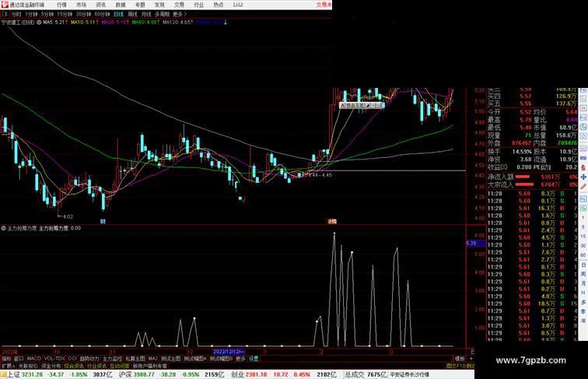Expand 更多 in the indicator tab bar

pyautogui.click(x=240, y=359)
